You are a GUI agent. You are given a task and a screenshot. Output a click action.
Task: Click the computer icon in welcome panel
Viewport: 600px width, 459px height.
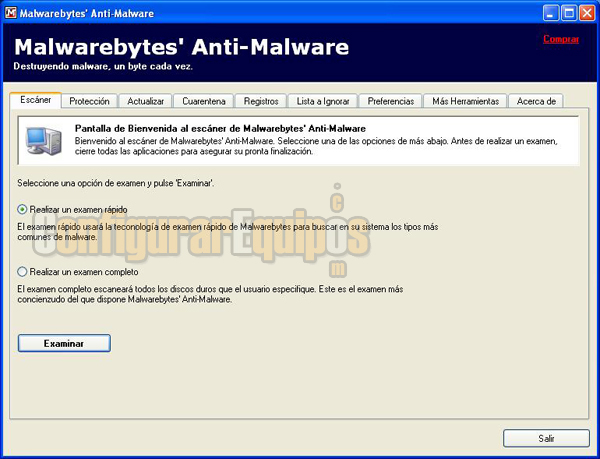(44, 141)
